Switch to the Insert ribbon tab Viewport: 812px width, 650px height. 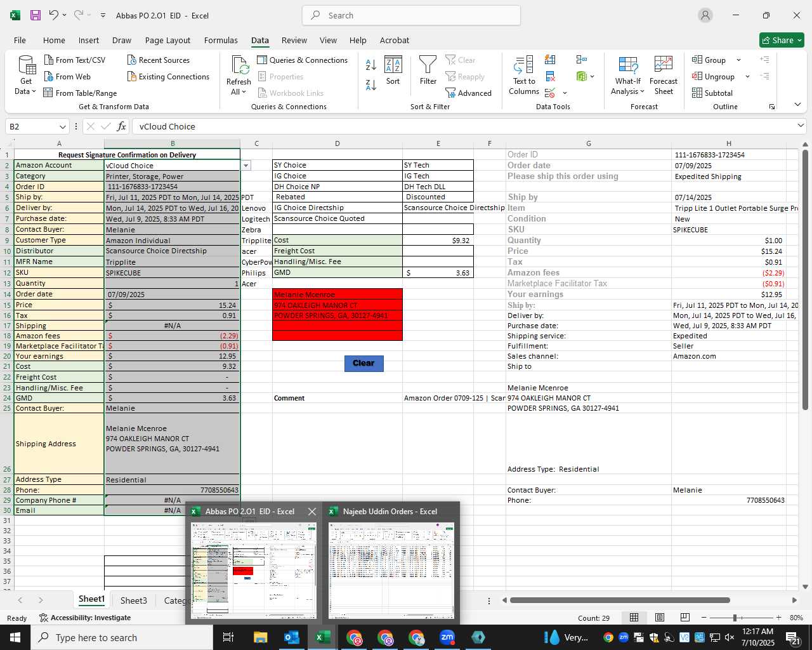click(89, 40)
